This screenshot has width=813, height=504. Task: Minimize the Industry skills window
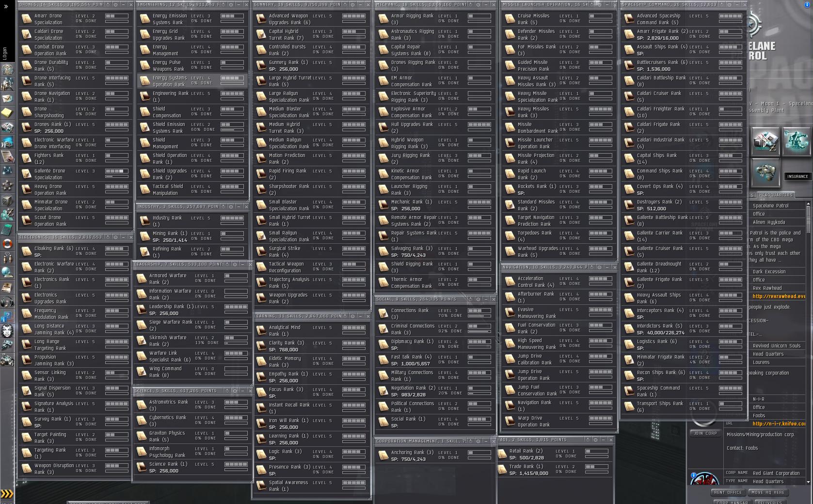tap(239, 206)
